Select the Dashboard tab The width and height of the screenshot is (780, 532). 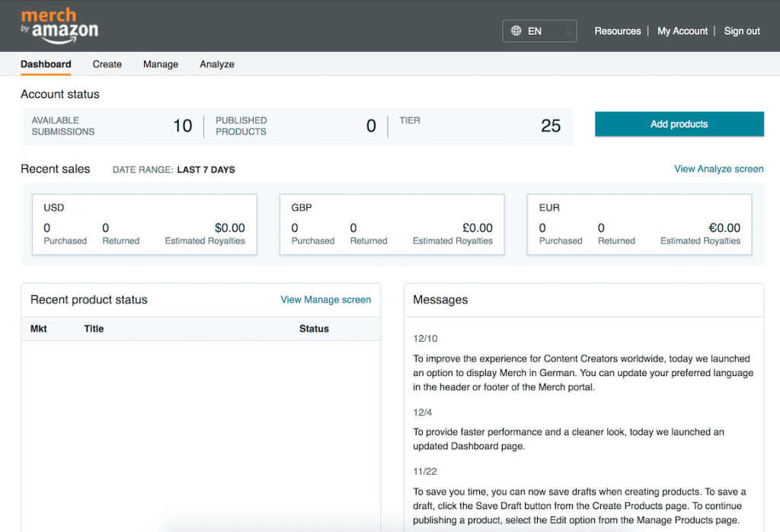[x=46, y=64]
